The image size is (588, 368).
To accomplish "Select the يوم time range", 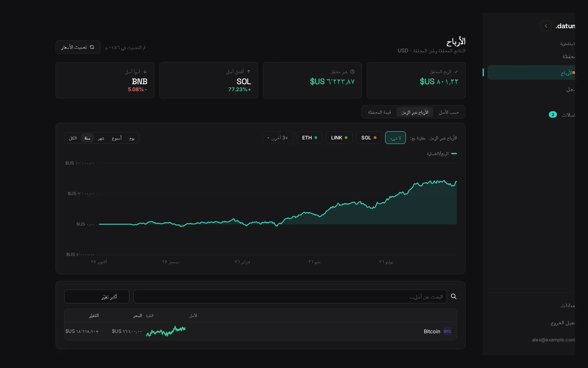I will pyautogui.click(x=132, y=138).
